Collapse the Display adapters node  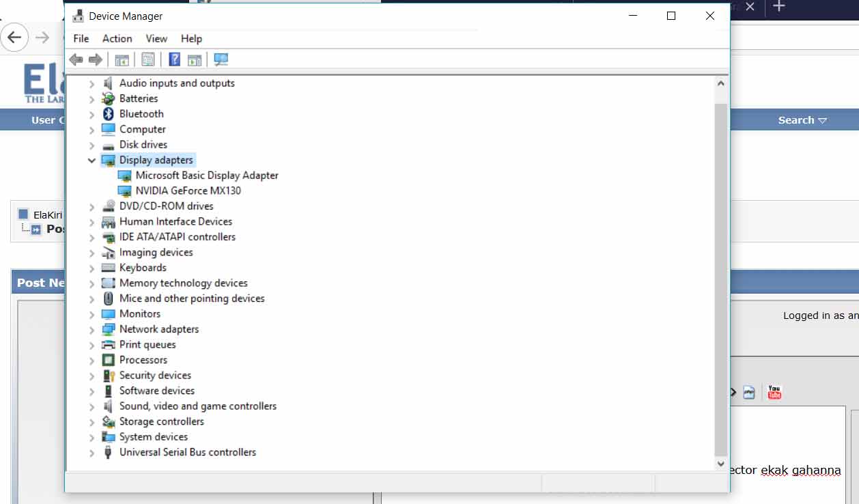tap(92, 160)
